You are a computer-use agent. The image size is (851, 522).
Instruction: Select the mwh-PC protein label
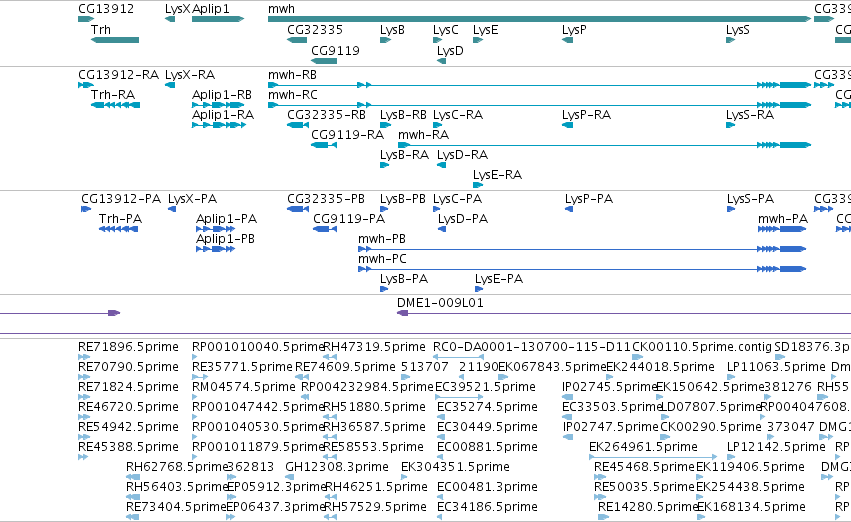point(382,259)
